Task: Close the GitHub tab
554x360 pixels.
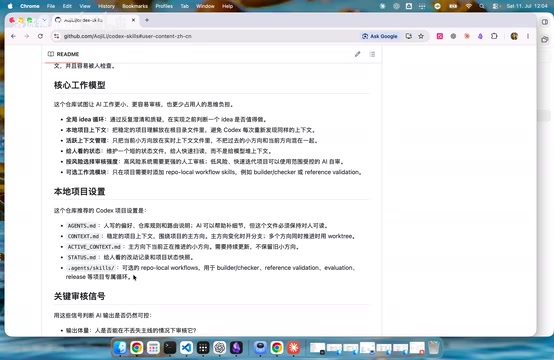Action: (x=133, y=20)
